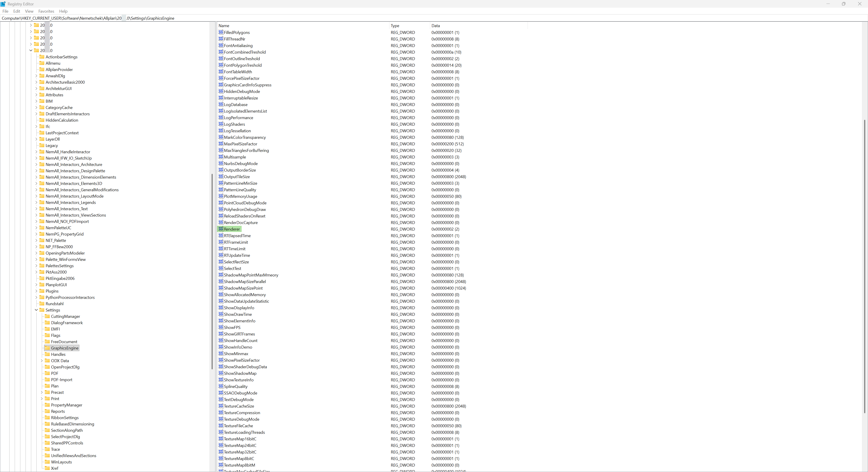Select the HiddenCalculation key
Viewport: 868px width, 472px height.
pos(62,120)
